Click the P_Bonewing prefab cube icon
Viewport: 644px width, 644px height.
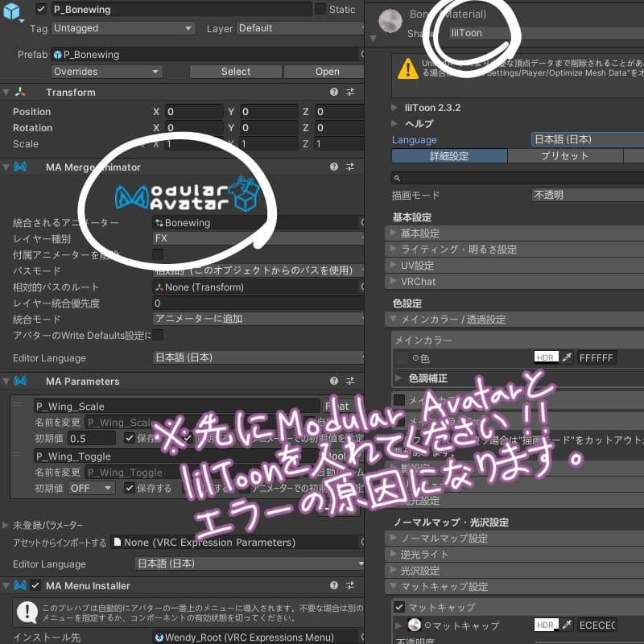(x=11, y=10)
